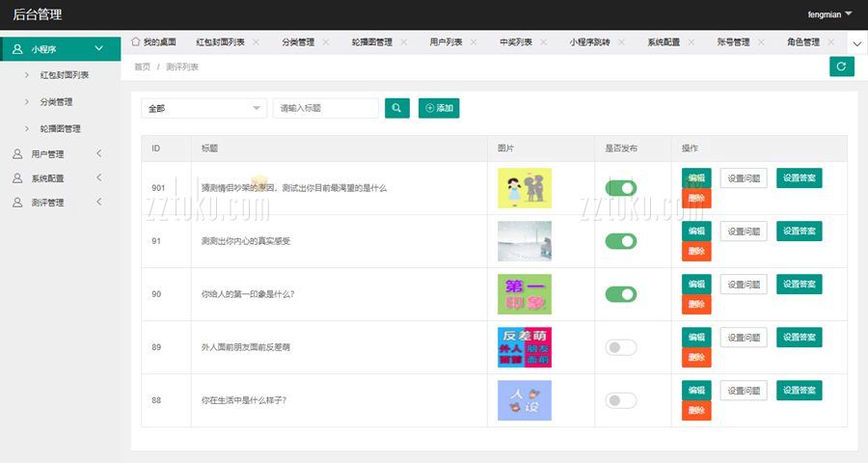The image size is (868, 463).
Task: Click 删除 button for ID 90
Action: point(696,304)
